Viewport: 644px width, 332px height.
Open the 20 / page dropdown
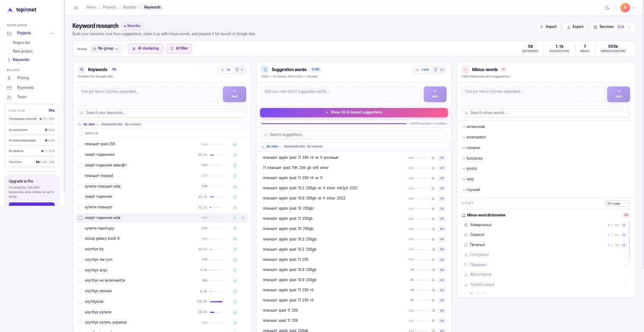click(617, 203)
